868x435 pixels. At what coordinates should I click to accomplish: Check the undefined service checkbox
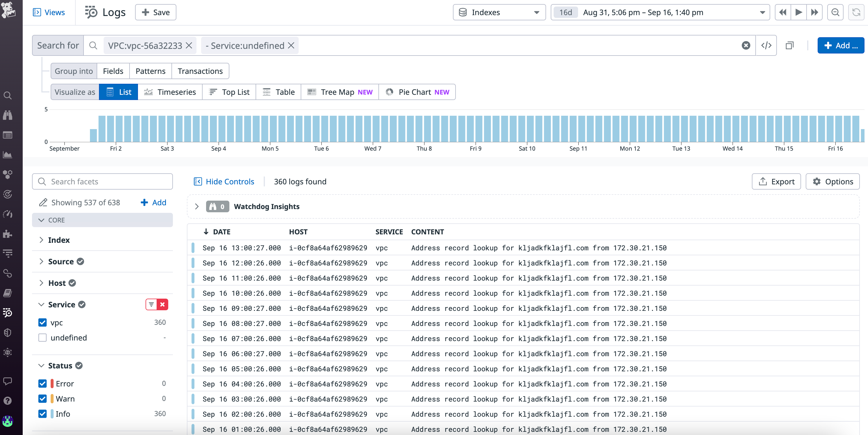pyautogui.click(x=42, y=338)
